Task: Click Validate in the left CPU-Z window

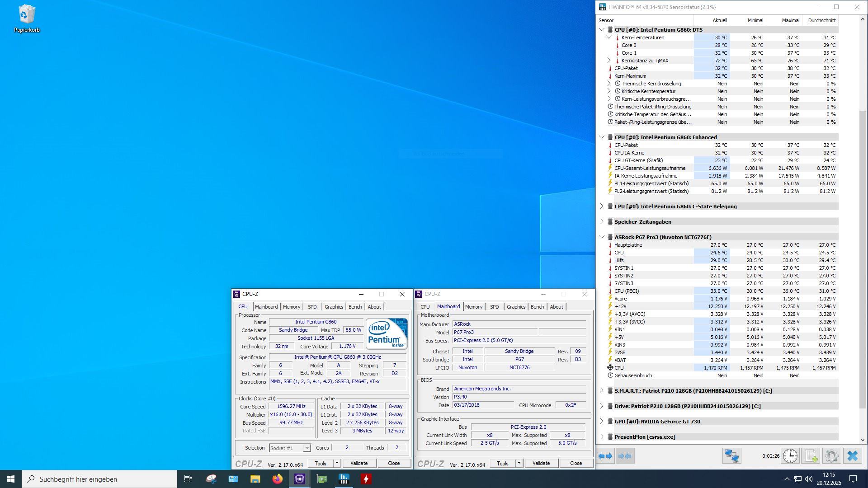Action: pos(359,463)
